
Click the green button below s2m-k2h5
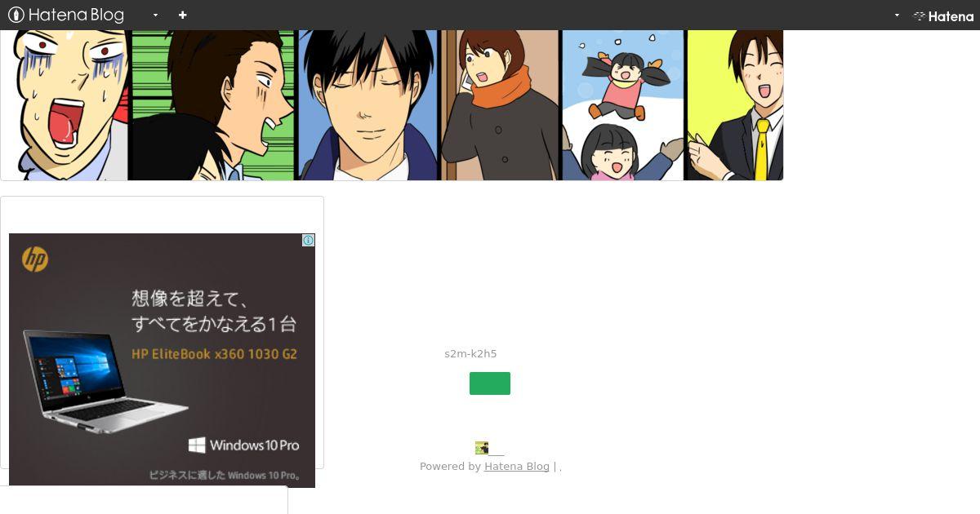point(490,383)
